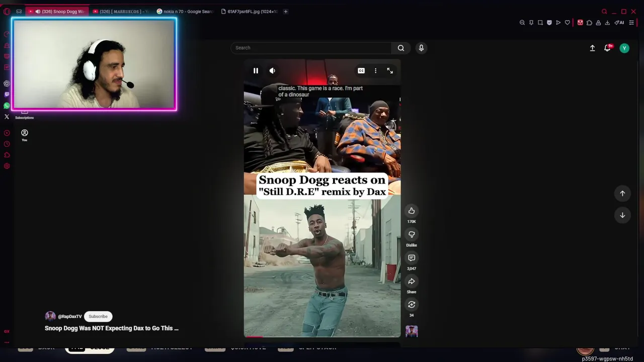This screenshot has width=644, height=362.
Task: Open the Shorts three-dot more menu
Action: click(x=375, y=71)
